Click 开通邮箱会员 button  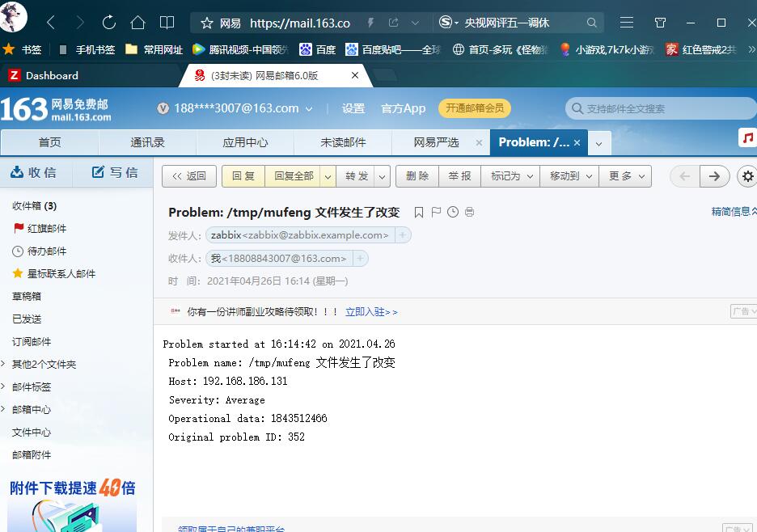pyautogui.click(x=475, y=108)
